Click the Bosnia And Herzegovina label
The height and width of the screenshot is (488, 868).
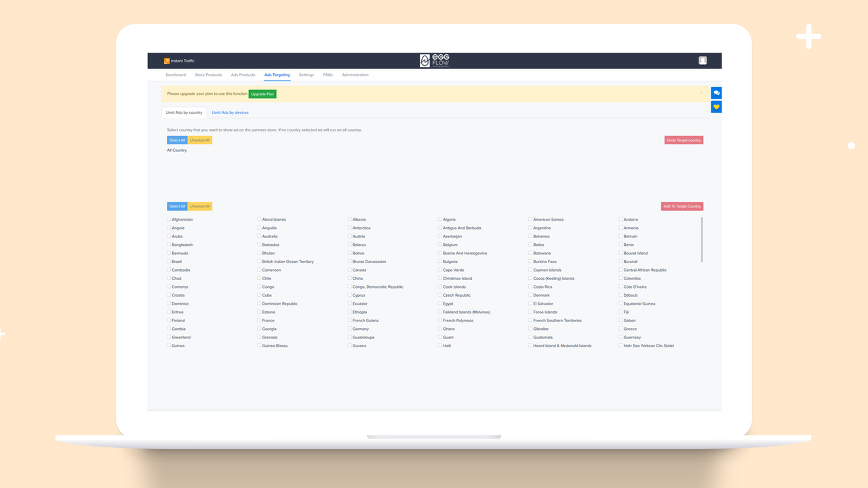(465, 253)
